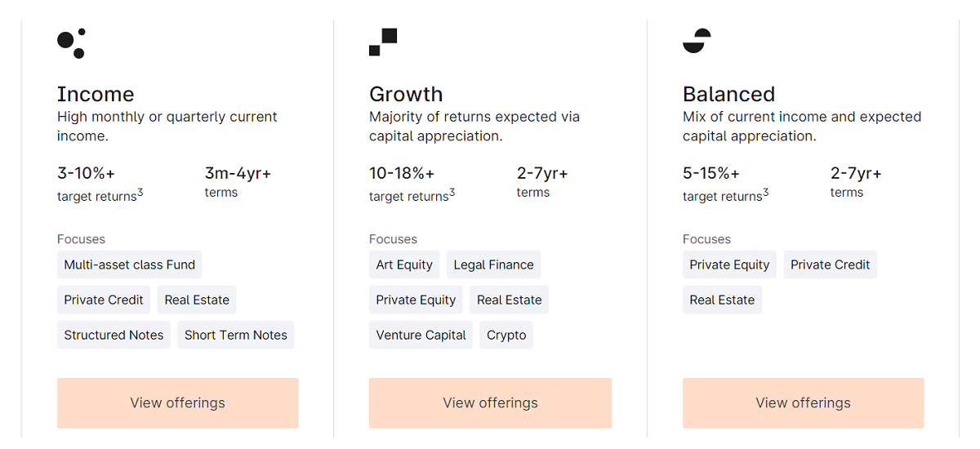Image resolution: width=980 pixels, height=449 pixels.
Task: View offerings for the Balanced strategy
Action: (803, 402)
